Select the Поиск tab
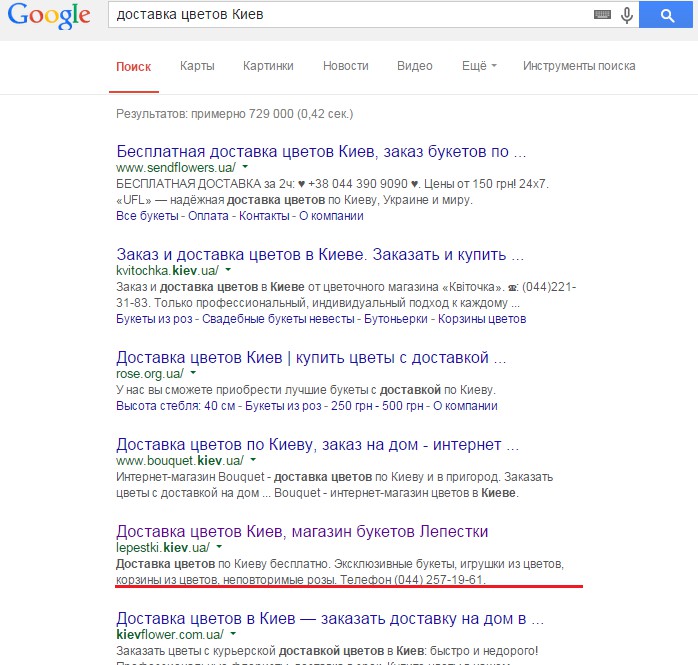Viewport: 698px width, 665px height. pyautogui.click(x=134, y=66)
